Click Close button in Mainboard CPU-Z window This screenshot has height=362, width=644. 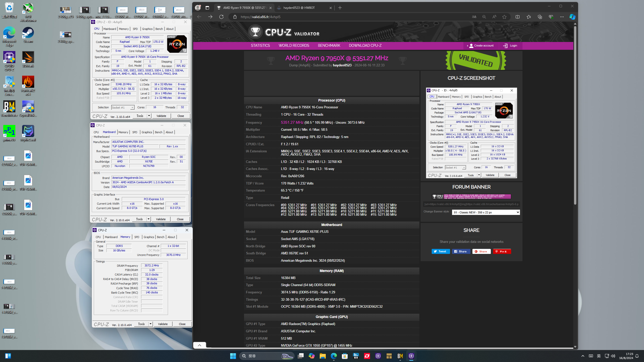tap(180, 219)
